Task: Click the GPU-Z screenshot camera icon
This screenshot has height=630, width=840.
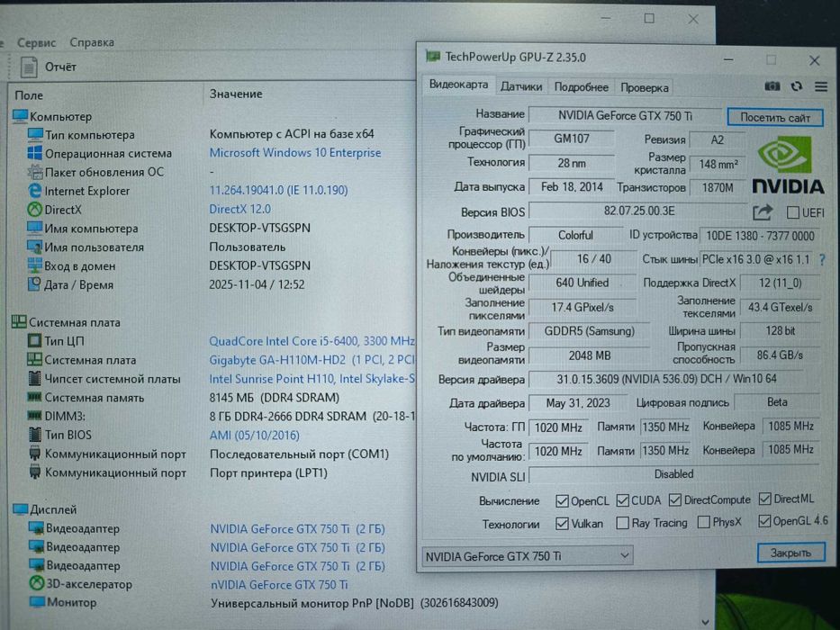Action: click(x=772, y=86)
